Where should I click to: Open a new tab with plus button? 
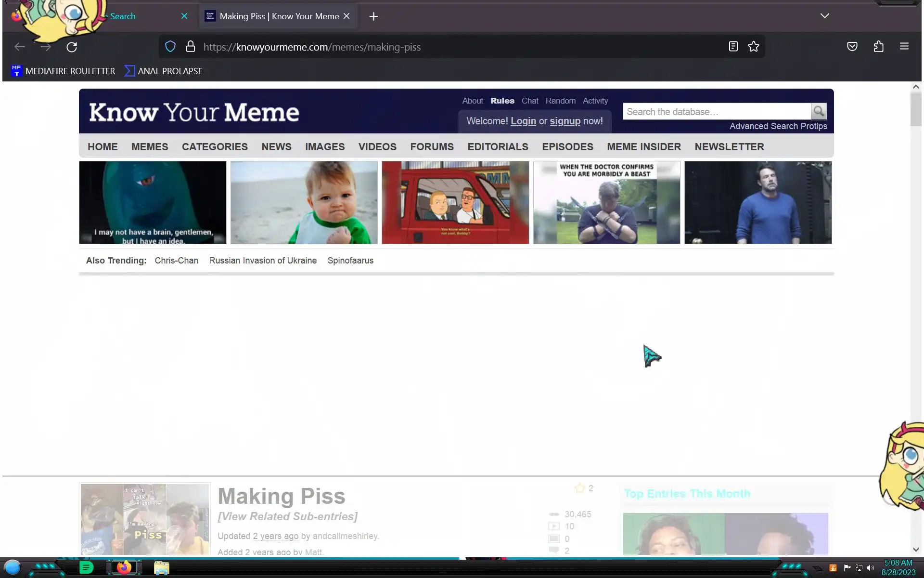click(373, 16)
